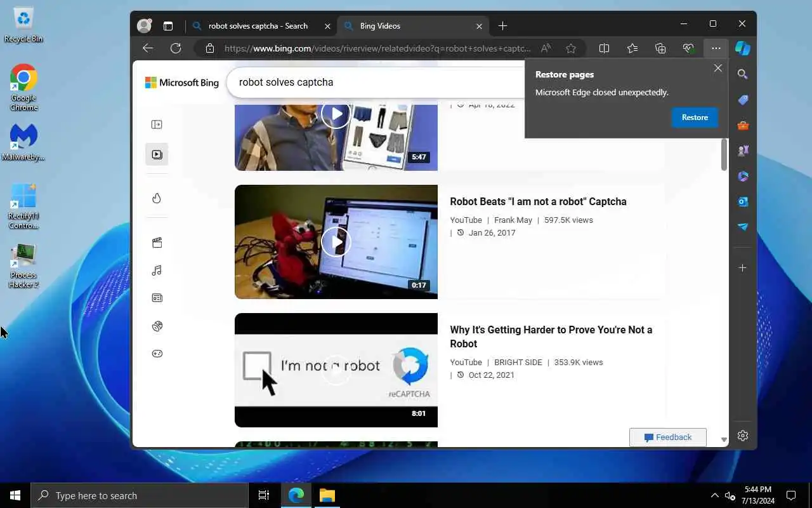Close the Bing Videos tab
Image resolution: width=812 pixels, height=508 pixels.
click(479, 26)
